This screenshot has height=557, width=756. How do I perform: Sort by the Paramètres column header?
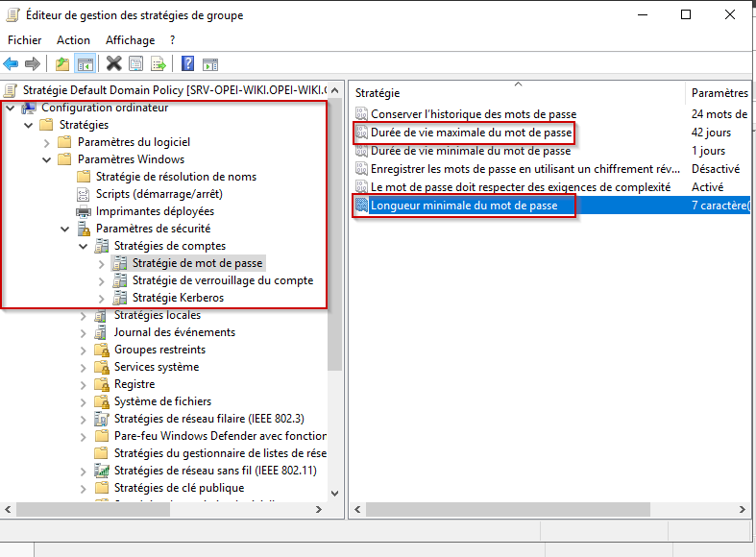(719, 93)
